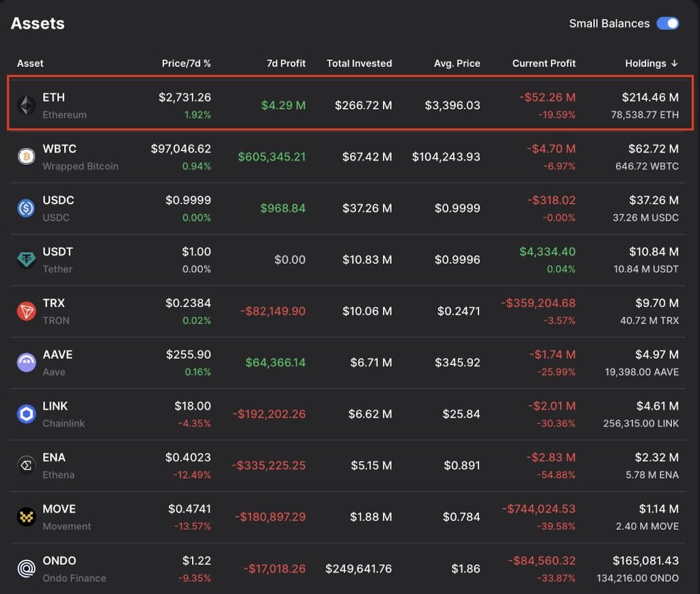Click ETH average price $3,396.03
Screen dimensions: 700x594
click(x=453, y=105)
